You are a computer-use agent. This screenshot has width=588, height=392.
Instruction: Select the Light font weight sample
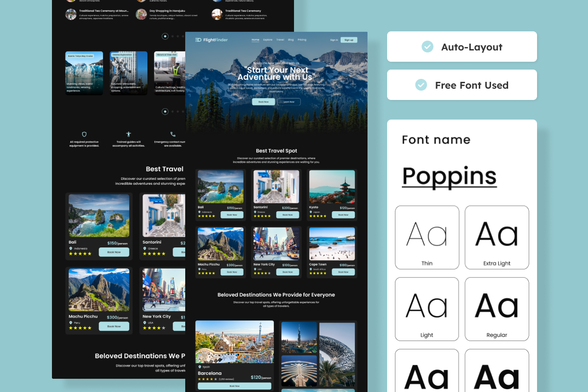coord(427,309)
